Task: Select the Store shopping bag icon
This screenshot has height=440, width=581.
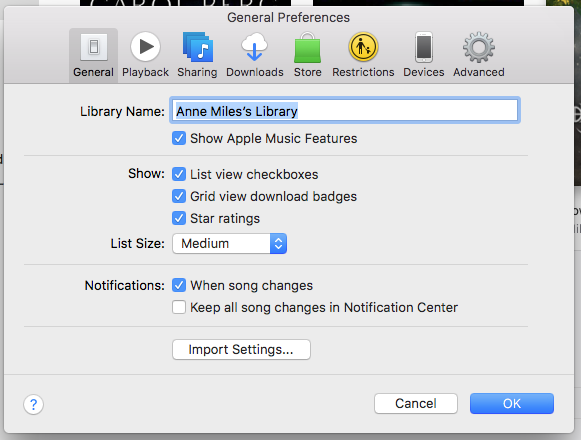Action: pyautogui.click(x=307, y=48)
